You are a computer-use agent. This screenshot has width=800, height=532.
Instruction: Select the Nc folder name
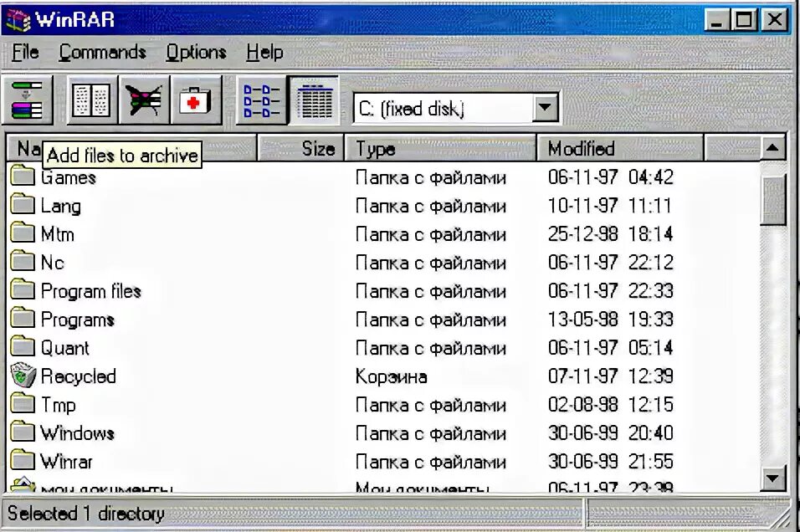[53, 263]
